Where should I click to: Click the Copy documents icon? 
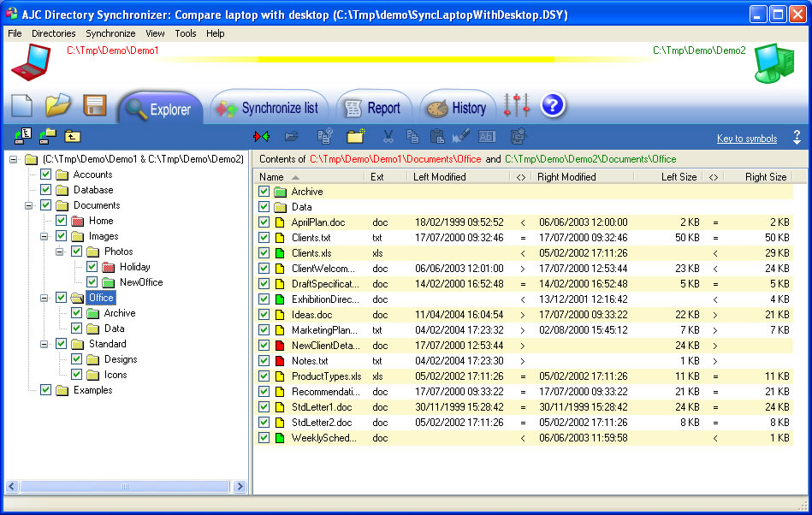[x=412, y=137]
